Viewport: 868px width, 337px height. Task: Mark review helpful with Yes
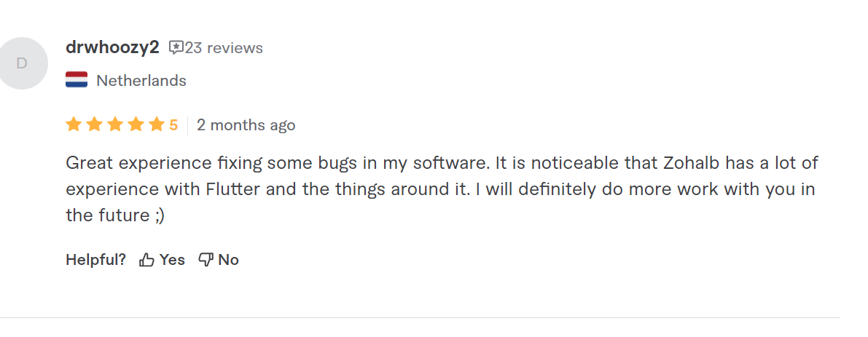(x=172, y=260)
